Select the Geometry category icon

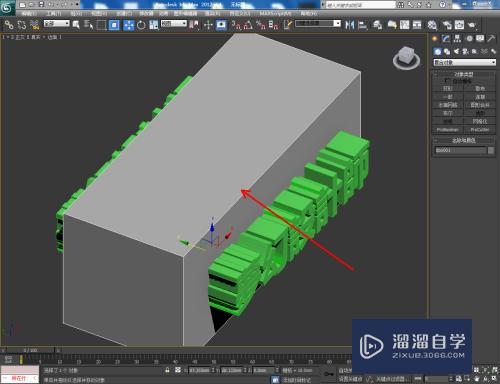coord(437,51)
